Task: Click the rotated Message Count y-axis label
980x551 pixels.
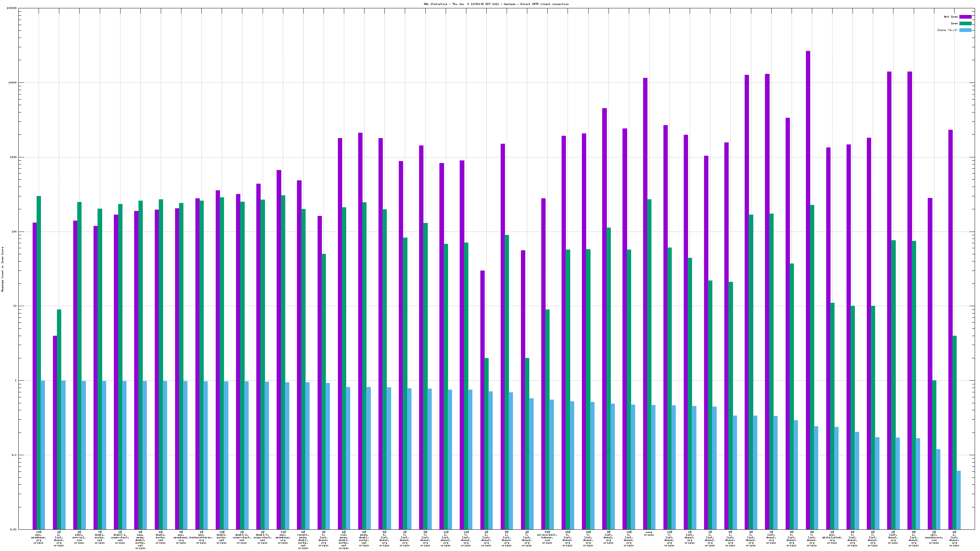Action: 3,269
